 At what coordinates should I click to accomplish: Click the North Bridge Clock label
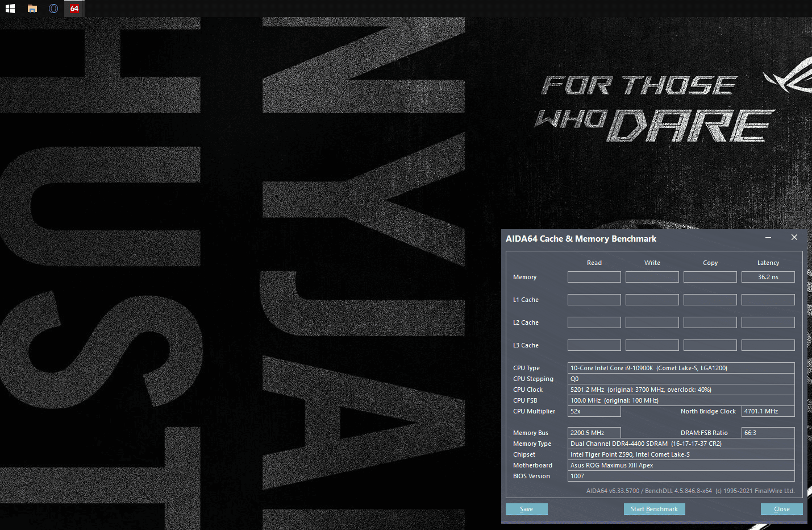[708, 411]
